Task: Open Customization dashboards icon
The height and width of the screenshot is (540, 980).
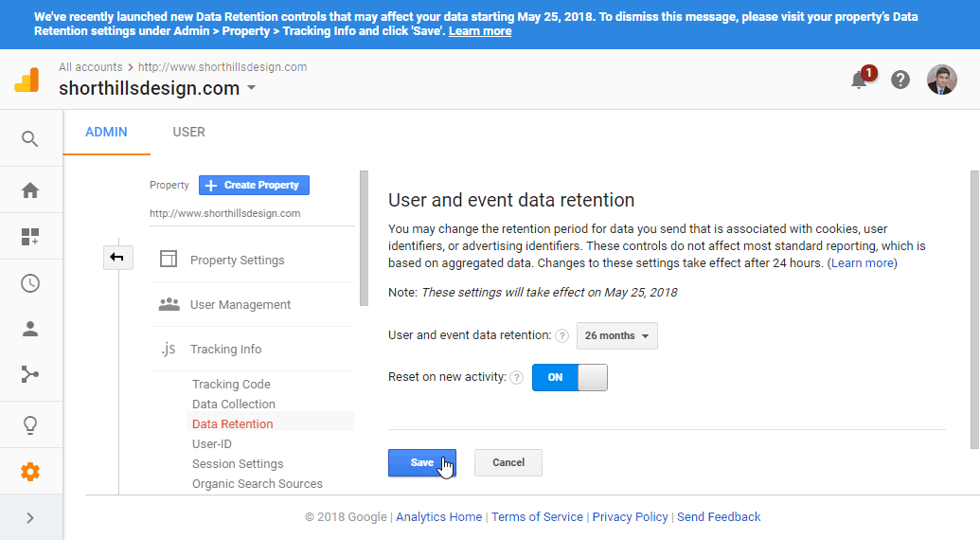Action: [x=30, y=236]
